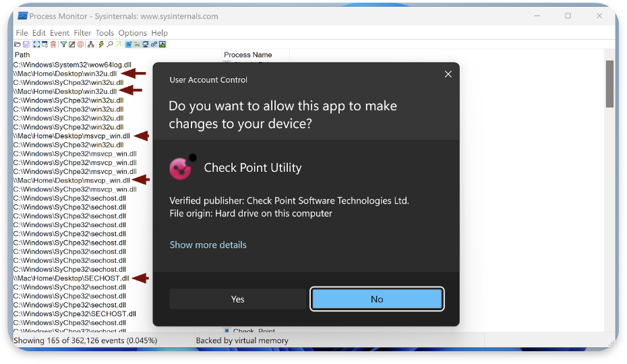Click the green Jump To arrow icon
The image size is (627, 364).
pyautogui.click(x=119, y=44)
